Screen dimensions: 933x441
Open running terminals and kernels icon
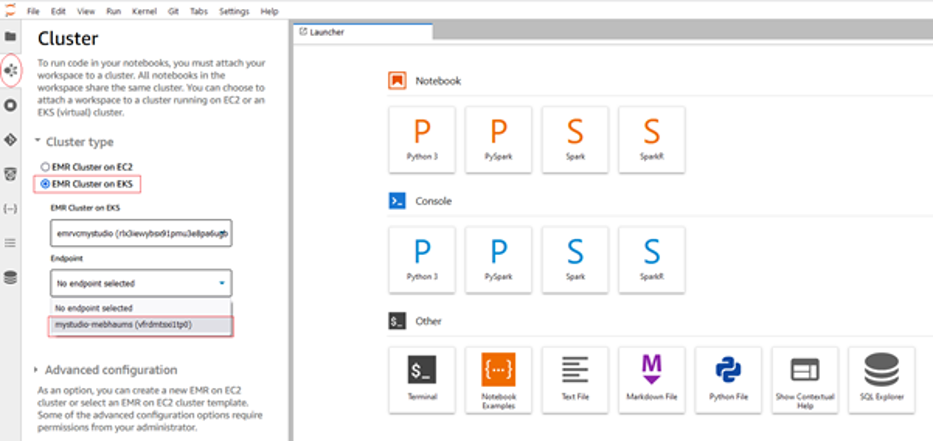click(10, 105)
